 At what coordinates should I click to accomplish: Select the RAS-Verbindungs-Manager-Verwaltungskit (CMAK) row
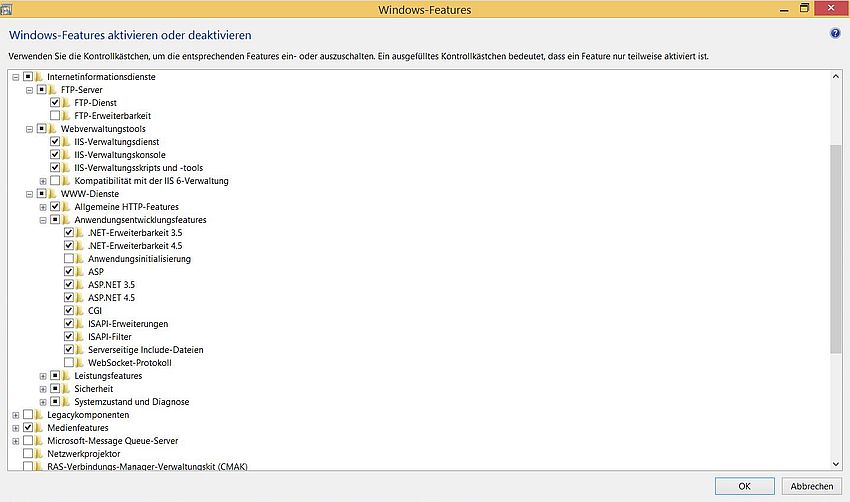147,466
